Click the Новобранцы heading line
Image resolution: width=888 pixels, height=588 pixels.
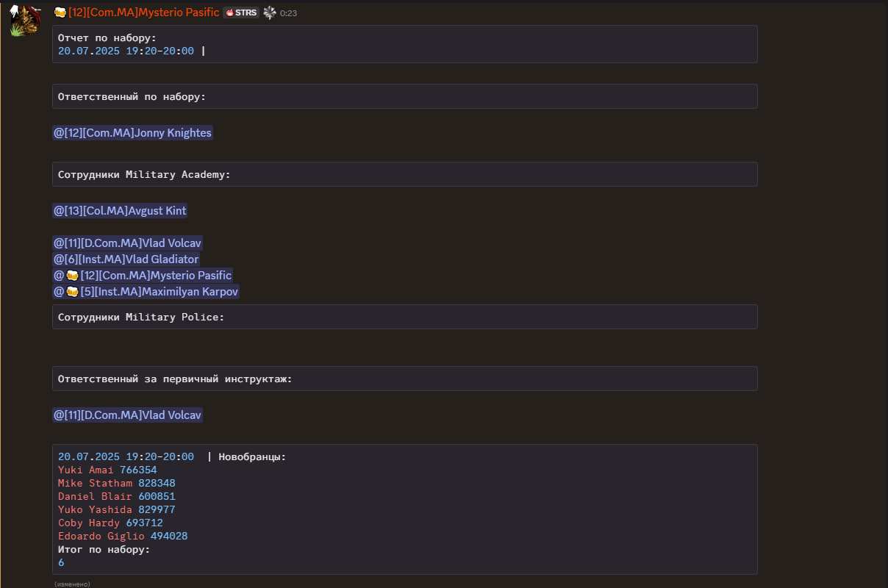click(x=172, y=456)
